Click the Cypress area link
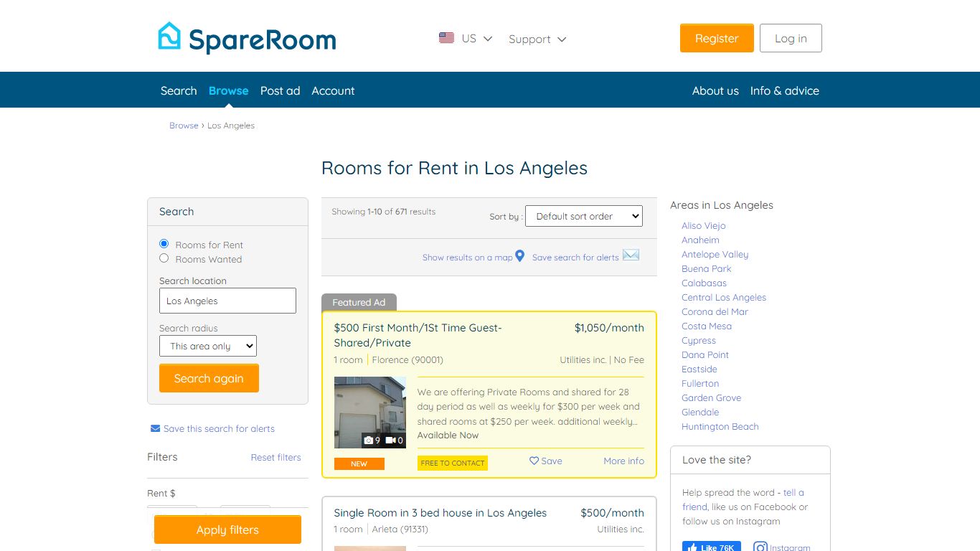This screenshot has width=980, height=551. (699, 340)
